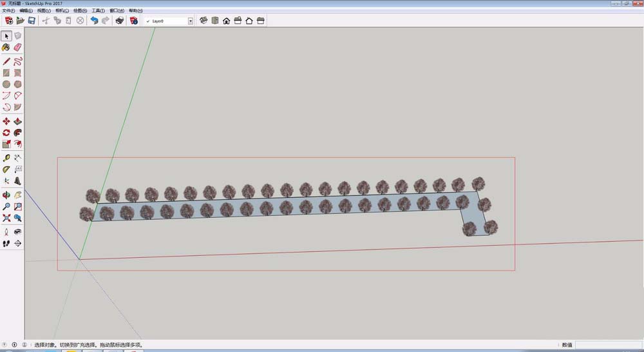The image size is (644, 352).
Task: Select the 3-Point Arc tool
Action: 6,107
